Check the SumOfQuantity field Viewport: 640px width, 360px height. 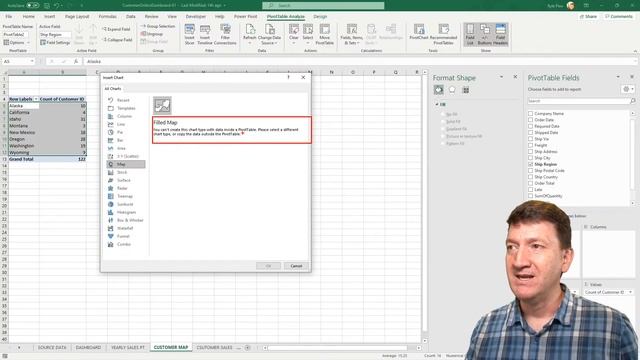tap(531, 196)
